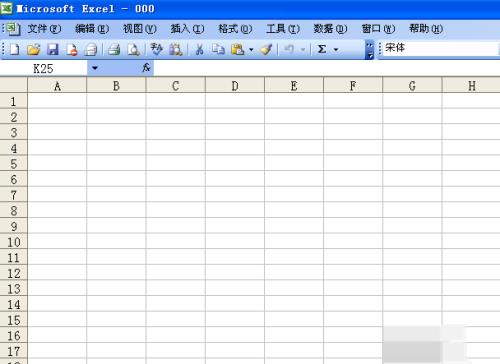
Task: Select cell C4
Action: (176, 148)
